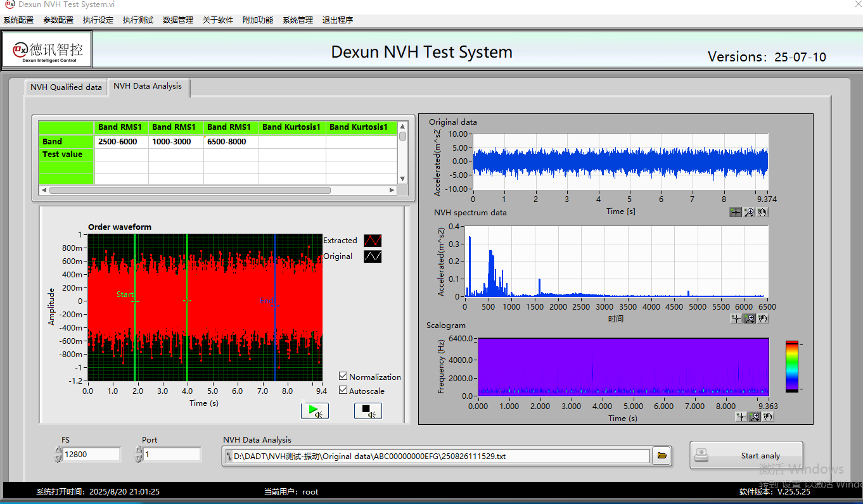Click the Scalogram color scale bar

tap(791, 366)
